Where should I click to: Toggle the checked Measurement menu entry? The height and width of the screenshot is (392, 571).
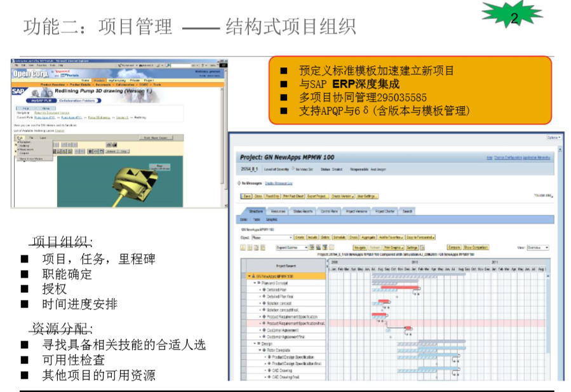click(25, 149)
